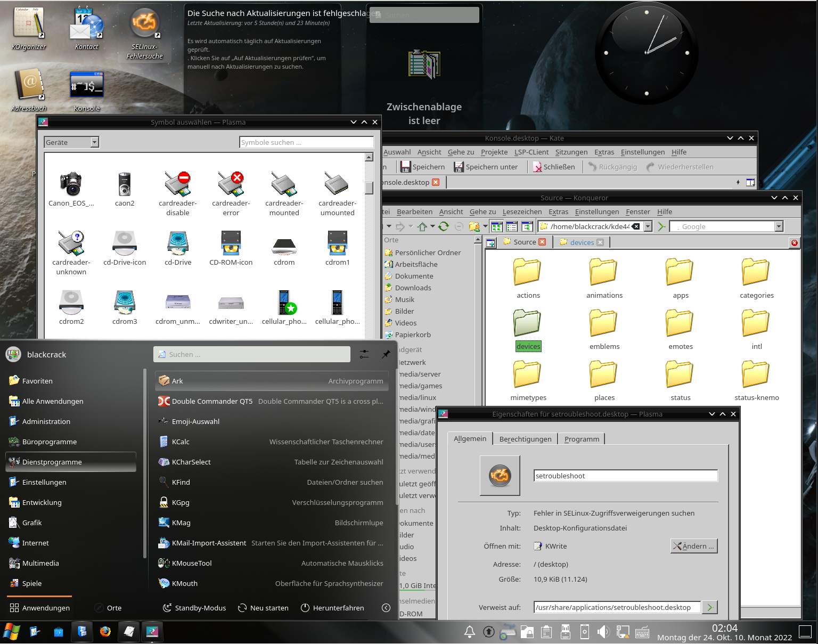Click the setroubleshoot gear icon in the properties dialog

pyautogui.click(x=500, y=475)
